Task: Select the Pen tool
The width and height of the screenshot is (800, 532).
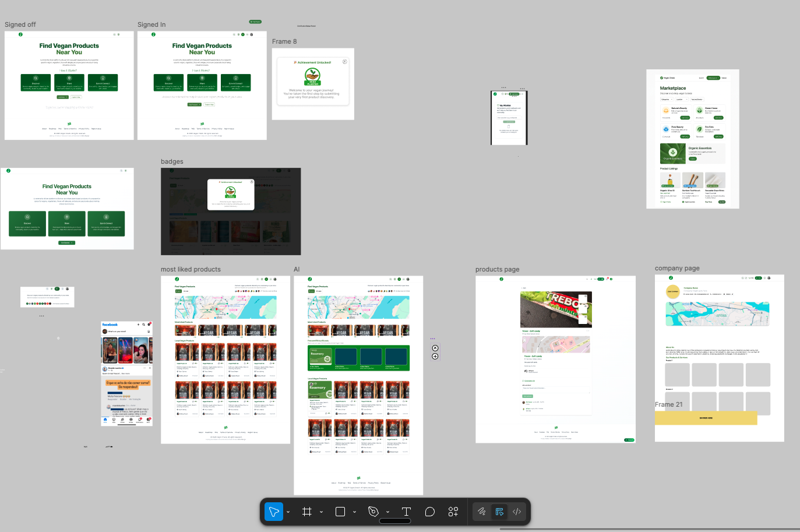Action: pos(373,512)
